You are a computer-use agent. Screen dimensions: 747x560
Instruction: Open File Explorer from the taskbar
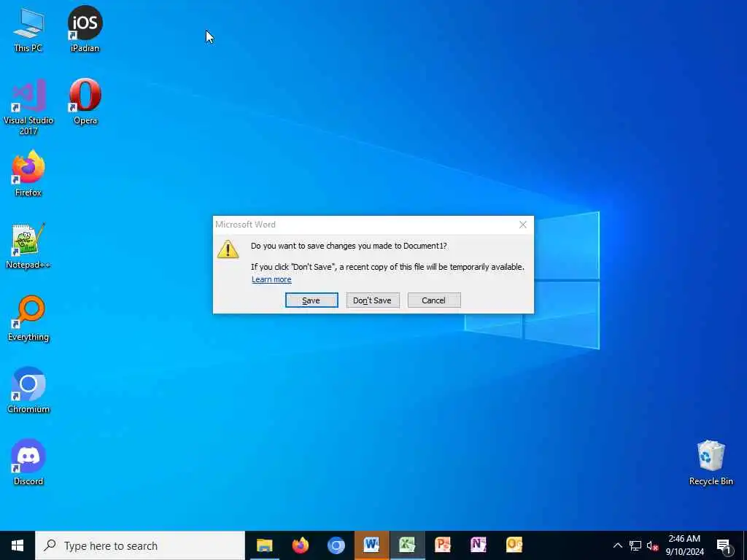[264, 545]
